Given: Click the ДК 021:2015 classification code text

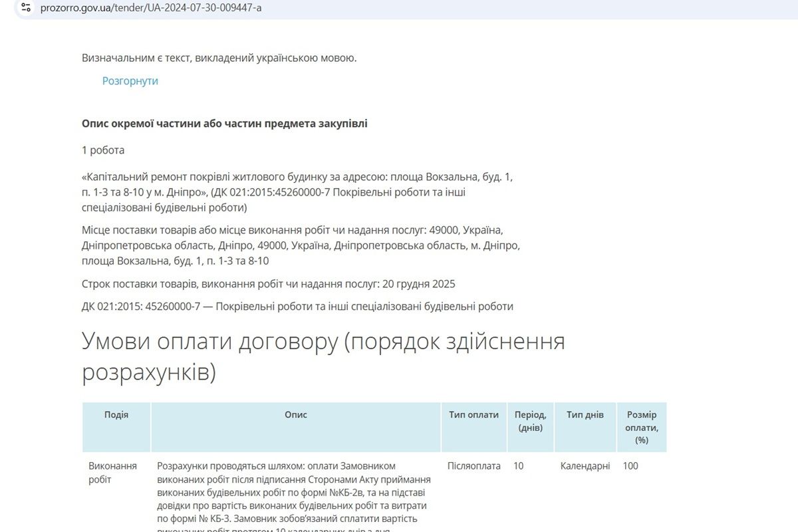Looking at the screenshot, I should 297,307.
